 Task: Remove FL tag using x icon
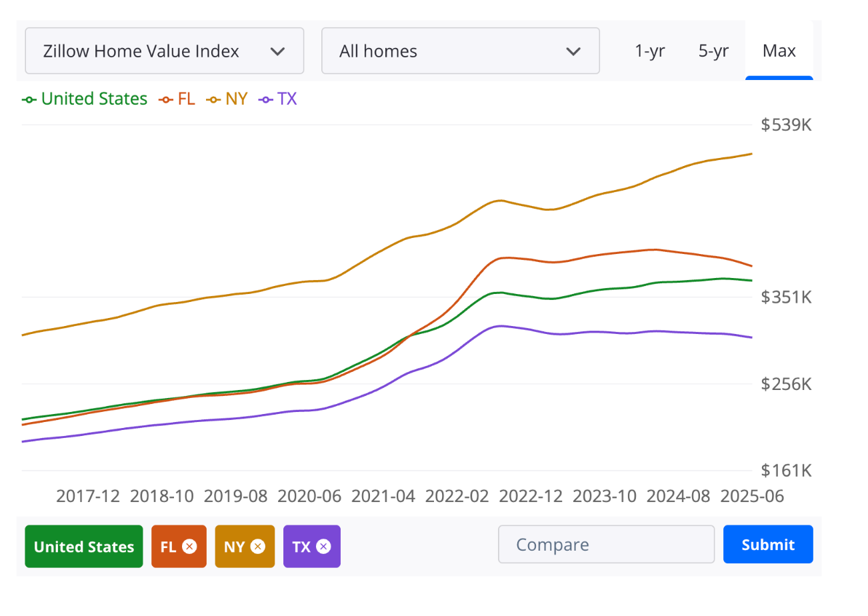click(189, 547)
